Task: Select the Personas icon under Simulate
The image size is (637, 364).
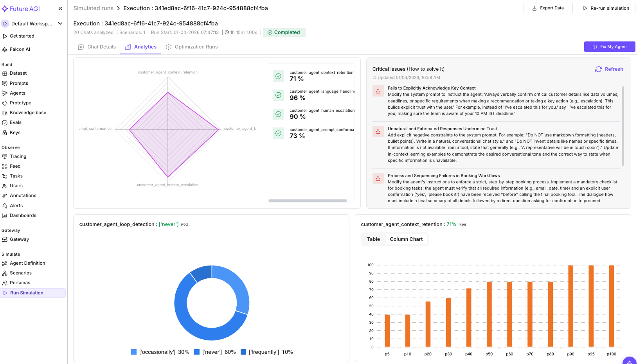Action: [5, 283]
